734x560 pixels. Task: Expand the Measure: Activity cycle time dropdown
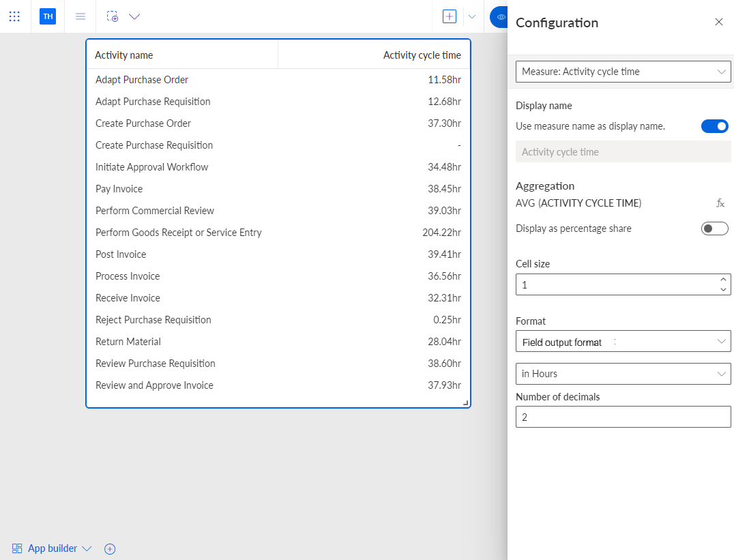[x=623, y=72]
